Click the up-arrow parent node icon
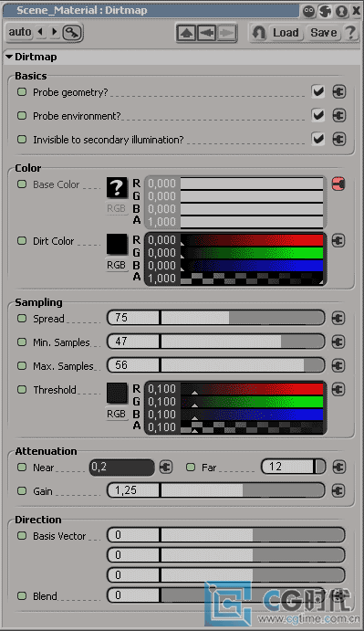Image resolution: width=364 pixels, height=631 pixels. click(186, 33)
